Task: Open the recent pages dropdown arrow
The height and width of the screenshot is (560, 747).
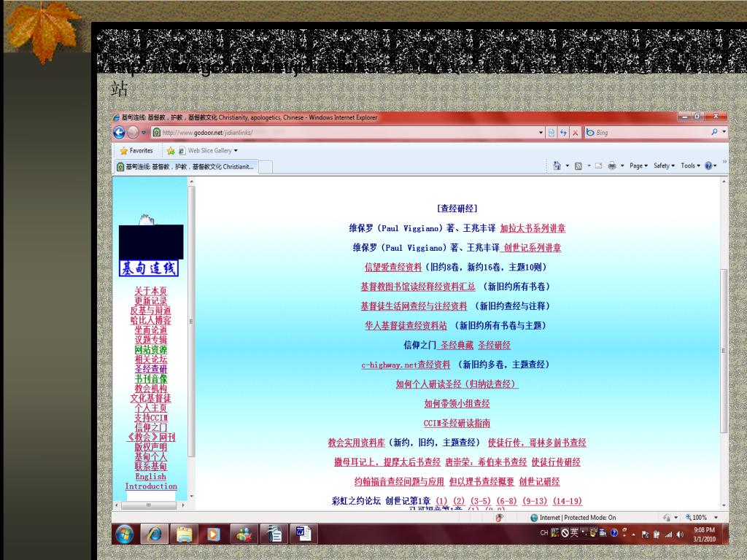Action: tap(144, 133)
